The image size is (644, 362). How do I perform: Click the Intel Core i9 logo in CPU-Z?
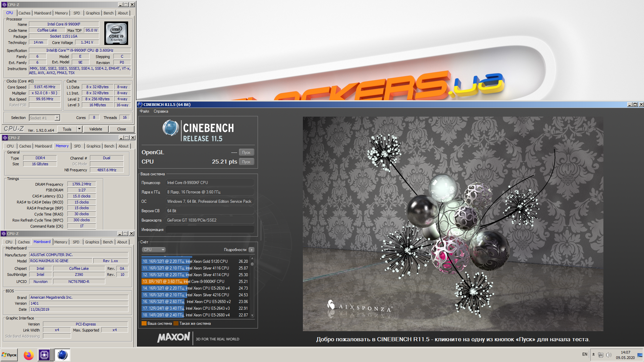[116, 33]
